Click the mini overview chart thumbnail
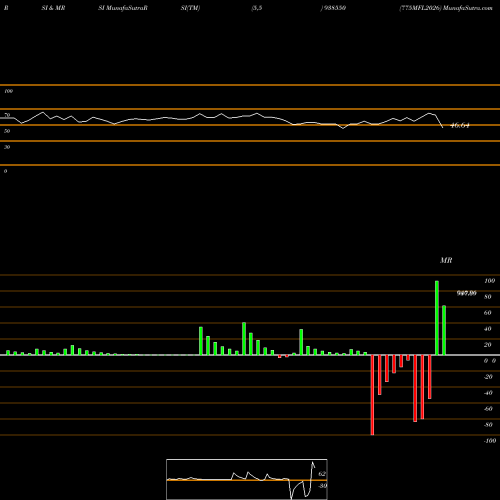Image resolution: width=500 pixels, height=500 pixels. coord(247,479)
